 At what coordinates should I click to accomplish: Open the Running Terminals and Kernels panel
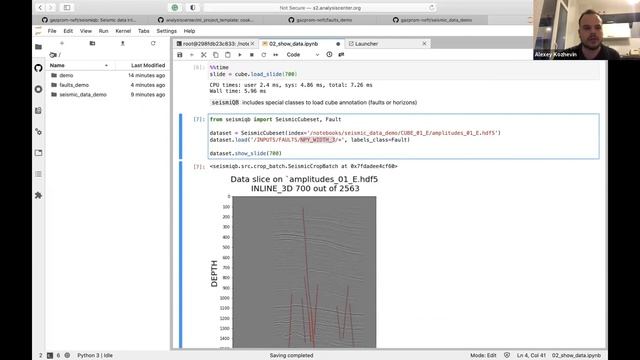tap(38, 89)
